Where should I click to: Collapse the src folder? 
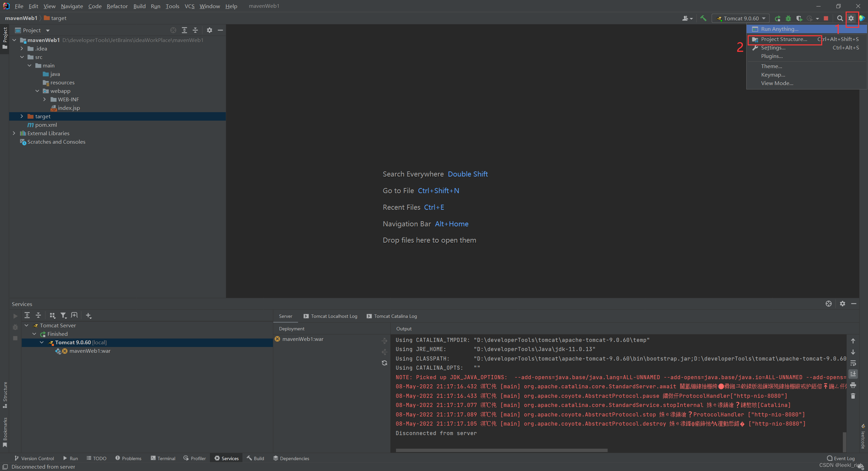pyautogui.click(x=22, y=57)
